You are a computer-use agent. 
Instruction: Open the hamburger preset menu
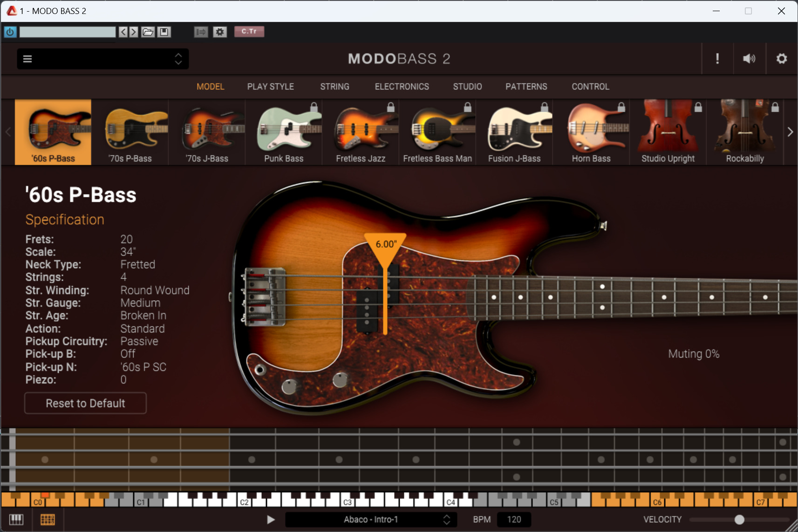tap(27, 59)
